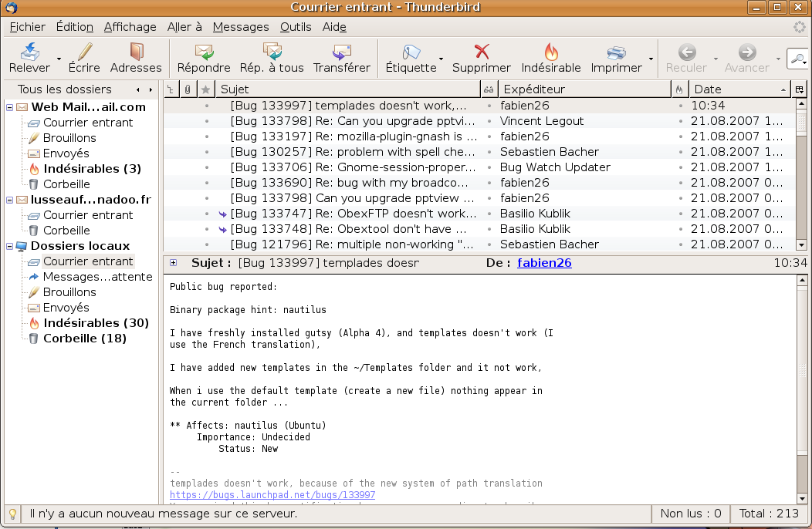Expand the message header plus toggle
The image size is (812, 529).
[x=173, y=263]
